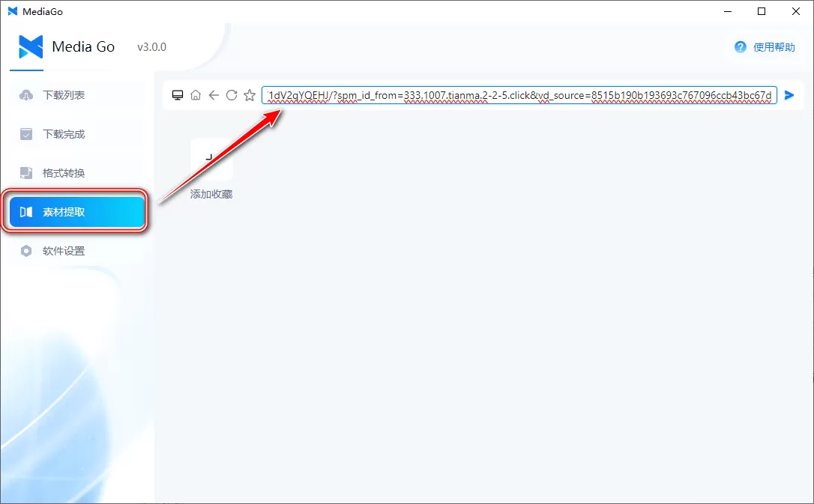Navigate back with the back arrow
814x504 pixels.
point(214,95)
